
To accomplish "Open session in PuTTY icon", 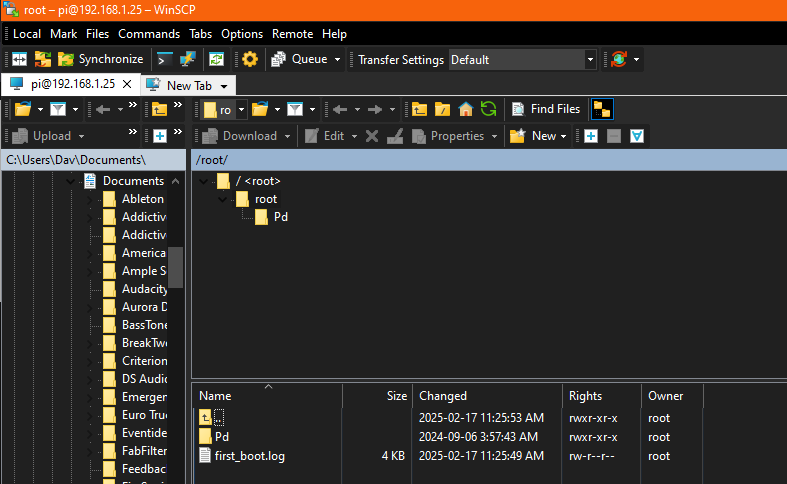I will 188,59.
